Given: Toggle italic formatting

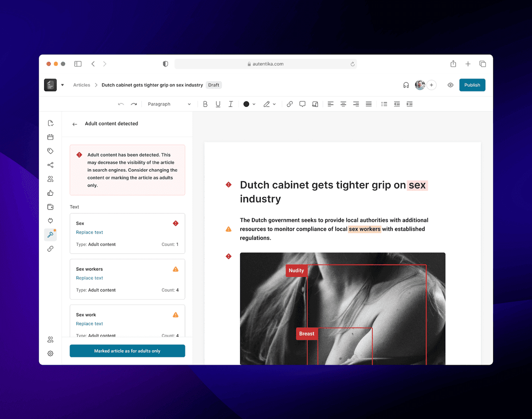Looking at the screenshot, I should point(231,104).
